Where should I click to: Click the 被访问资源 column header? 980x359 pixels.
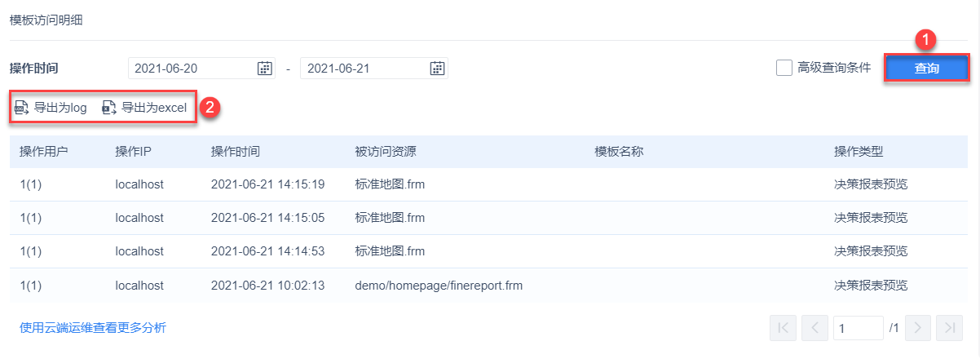pos(386,152)
